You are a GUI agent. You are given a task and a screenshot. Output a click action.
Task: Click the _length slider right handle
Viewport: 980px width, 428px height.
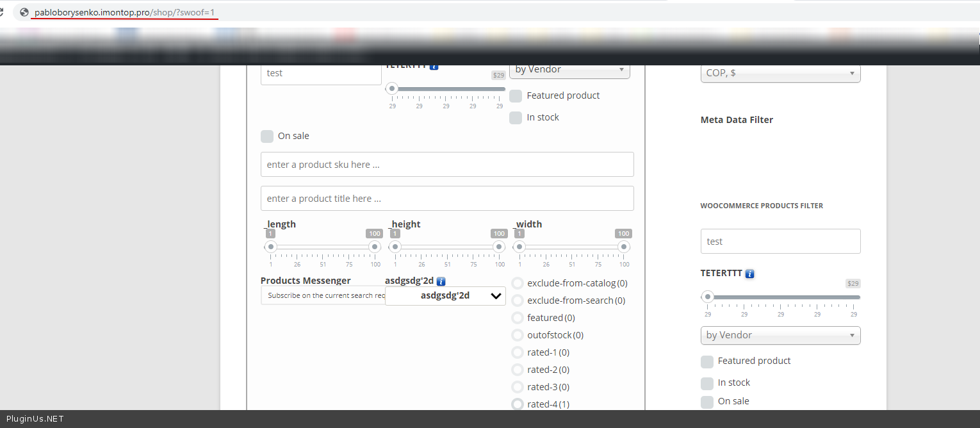(x=374, y=247)
